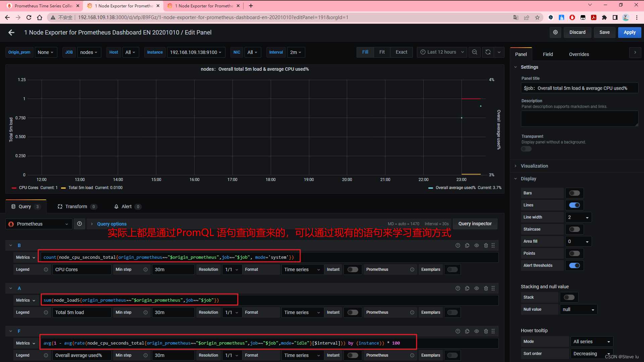644x362 pixels.
Task: Grab the drag handle of query A
Action: click(x=493, y=289)
